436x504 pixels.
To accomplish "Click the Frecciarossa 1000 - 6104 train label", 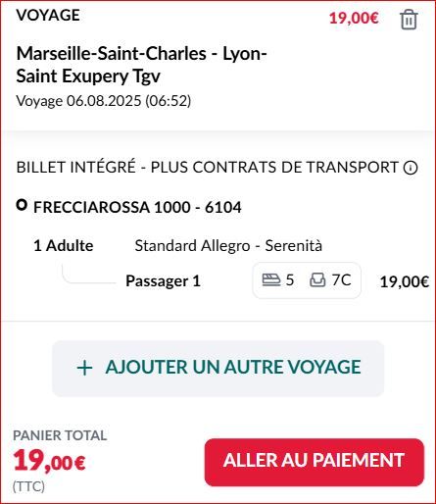I will (x=137, y=207).
